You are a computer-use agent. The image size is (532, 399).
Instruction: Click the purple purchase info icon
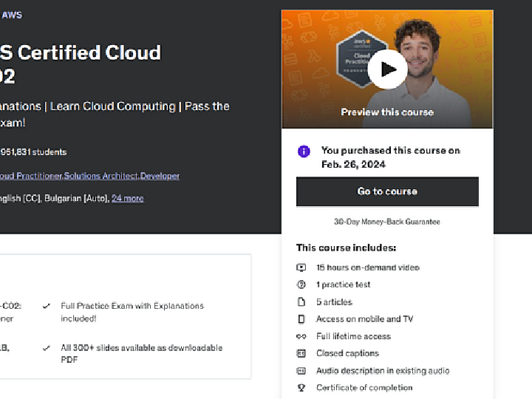coord(304,151)
